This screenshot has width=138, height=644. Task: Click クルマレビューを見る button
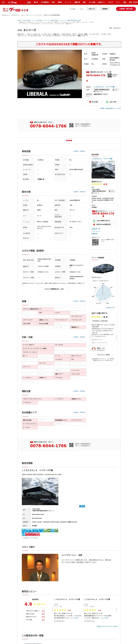pyautogui.click(x=103, y=355)
